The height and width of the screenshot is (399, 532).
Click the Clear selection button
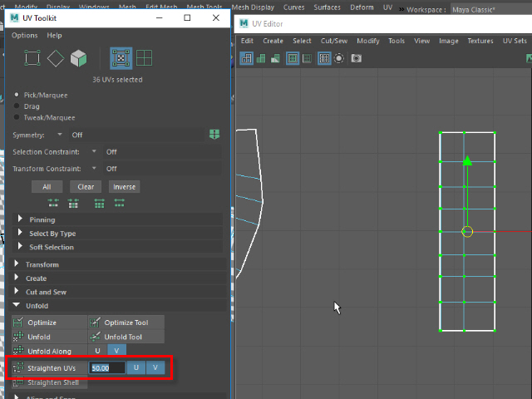tap(86, 187)
